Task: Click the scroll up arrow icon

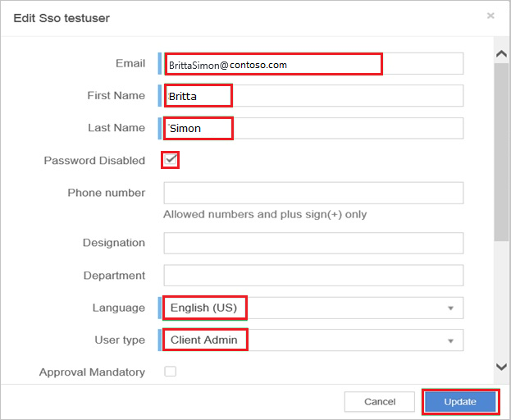Action: click(x=501, y=54)
